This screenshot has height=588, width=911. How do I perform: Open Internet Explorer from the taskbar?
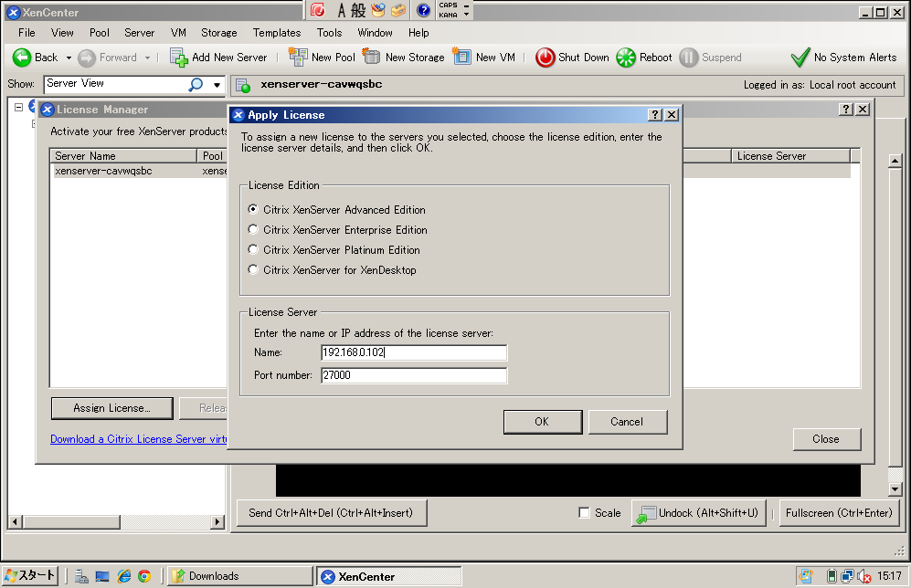pyautogui.click(x=123, y=576)
